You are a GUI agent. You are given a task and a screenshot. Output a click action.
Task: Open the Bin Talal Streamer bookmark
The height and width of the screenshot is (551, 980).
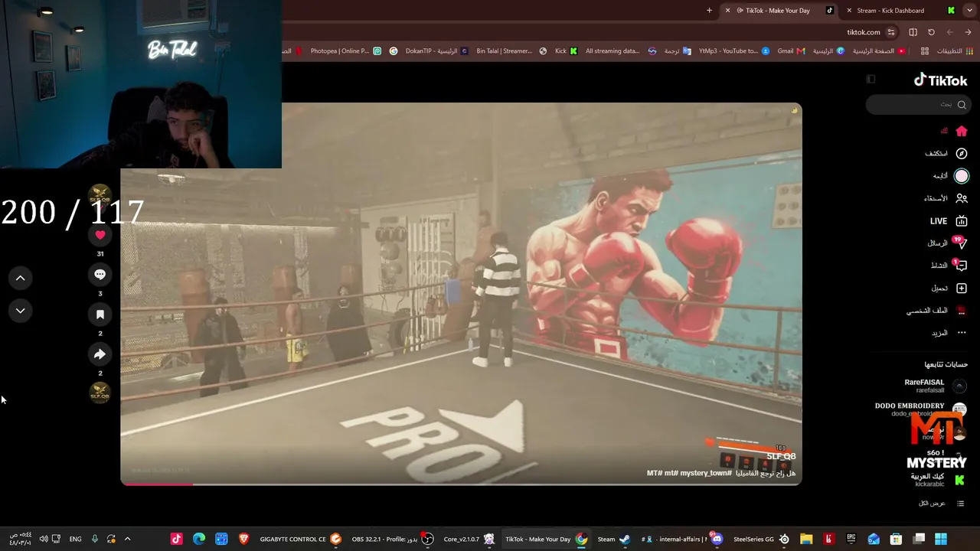(511, 51)
